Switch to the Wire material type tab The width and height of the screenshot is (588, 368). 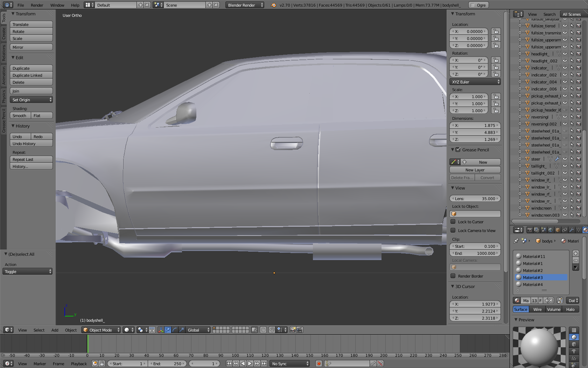[x=537, y=309]
